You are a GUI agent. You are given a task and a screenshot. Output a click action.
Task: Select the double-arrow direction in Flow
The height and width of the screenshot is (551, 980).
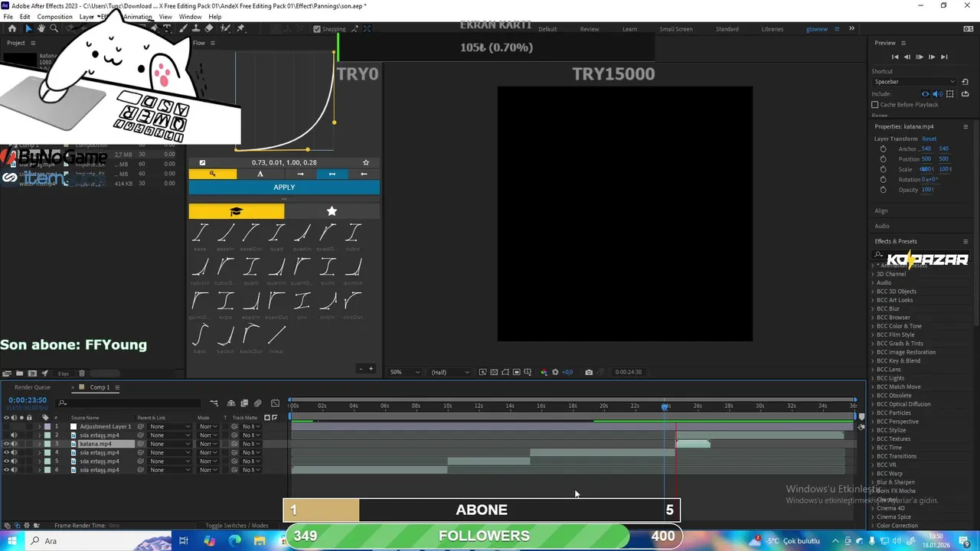tap(332, 174)
